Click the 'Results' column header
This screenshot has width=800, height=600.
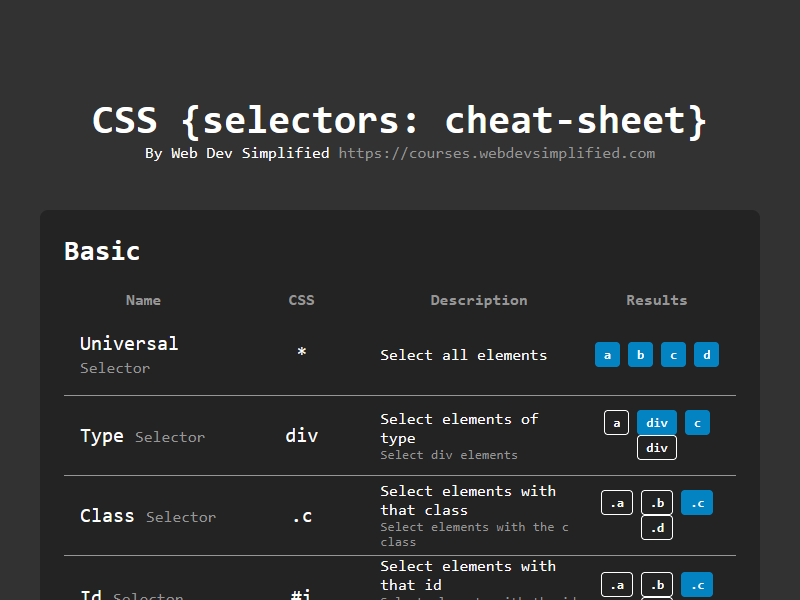click(x=656, y=300)
